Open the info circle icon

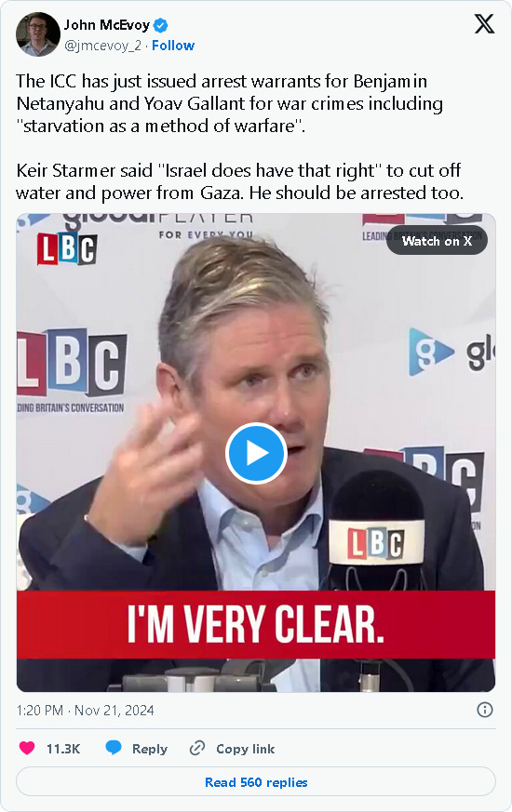pos(484,710)
